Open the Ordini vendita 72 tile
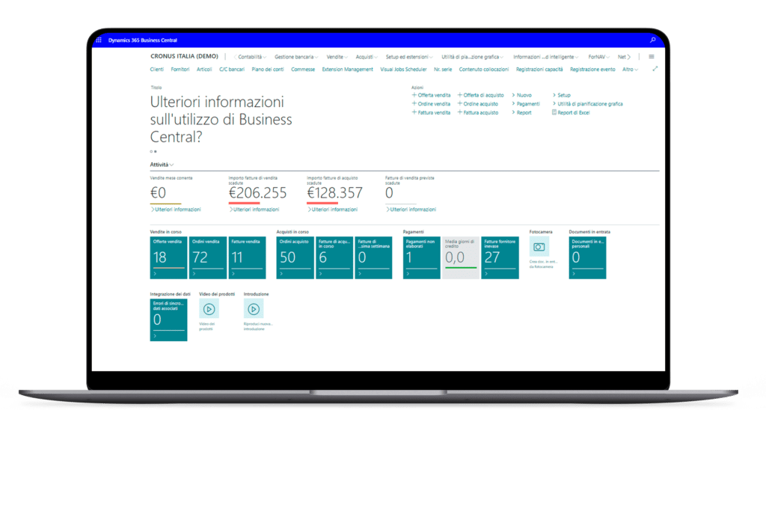Viewport: 766px width, 532px height. pos(208,258)
